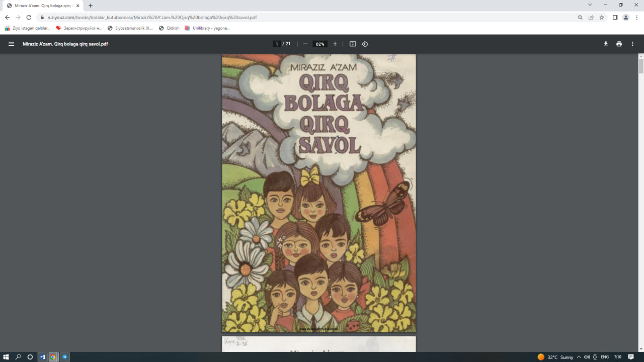Open the Qidirsh bookmark
The height and width of the screenshot is (362, 644).
(169, 28)
